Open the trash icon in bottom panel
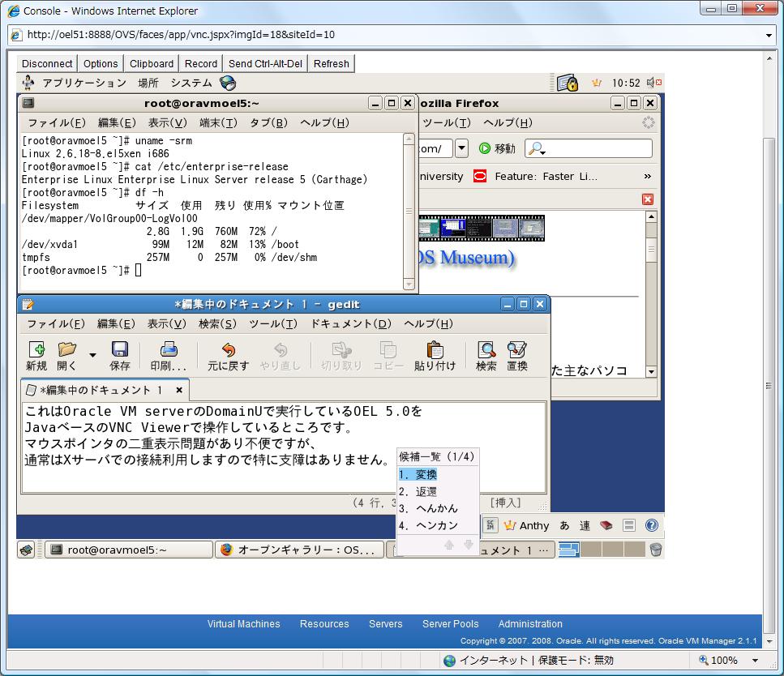 coord(656,550)
